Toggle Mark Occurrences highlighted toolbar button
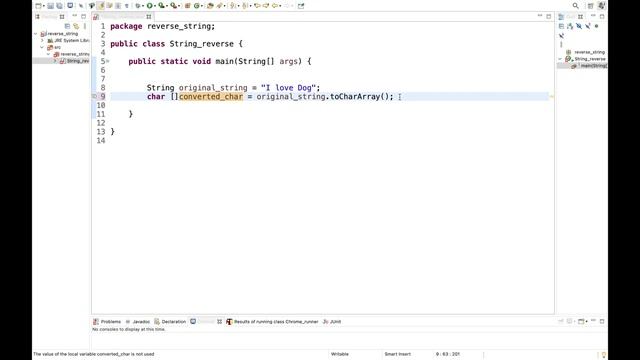 [x=100, y=6]
